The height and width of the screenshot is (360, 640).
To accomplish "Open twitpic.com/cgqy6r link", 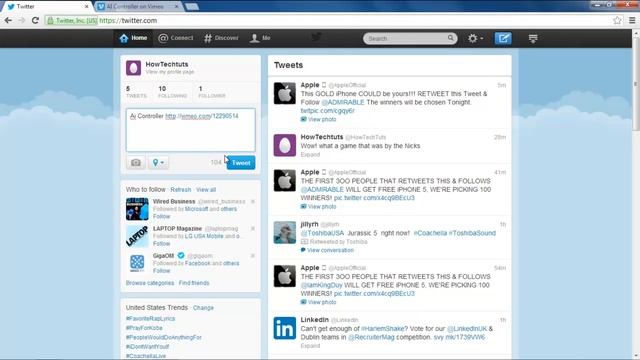I will click(327, 111).
